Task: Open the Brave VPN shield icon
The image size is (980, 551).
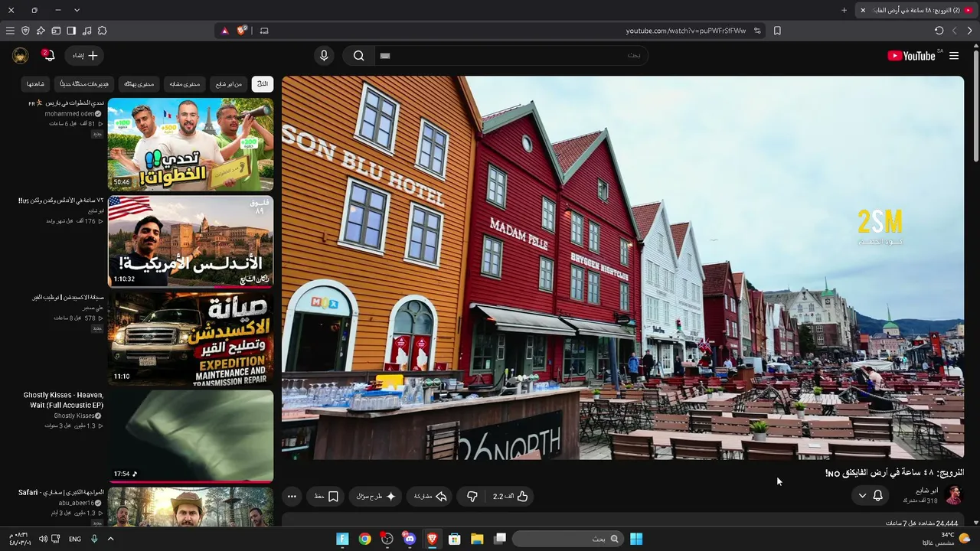Action: (x=25, y=31)
